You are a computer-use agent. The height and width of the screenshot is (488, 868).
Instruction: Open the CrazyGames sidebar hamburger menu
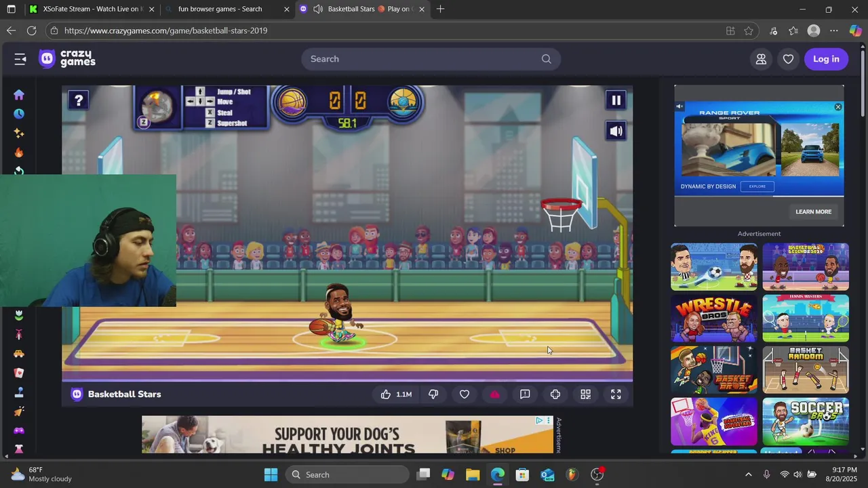(20, 59)
